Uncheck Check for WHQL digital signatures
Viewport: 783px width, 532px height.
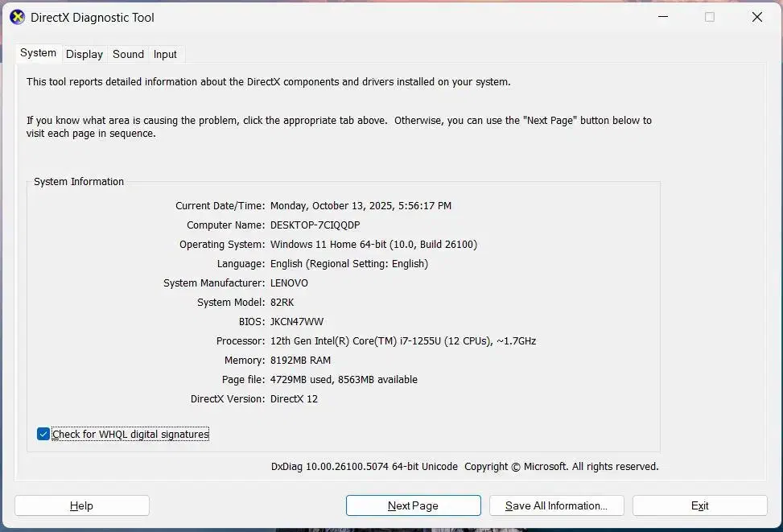pos(43,434)
